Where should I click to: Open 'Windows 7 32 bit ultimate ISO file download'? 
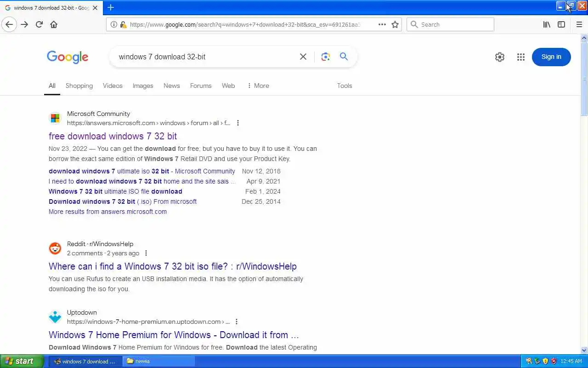[x=115, y=191]
